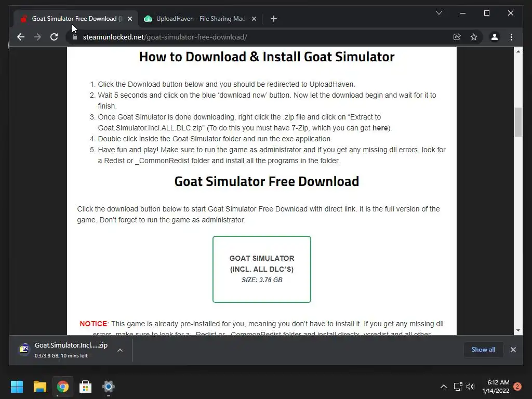Open Settings from the taskbar
Viewport: 532px width, 399px height.
point(109,387)
